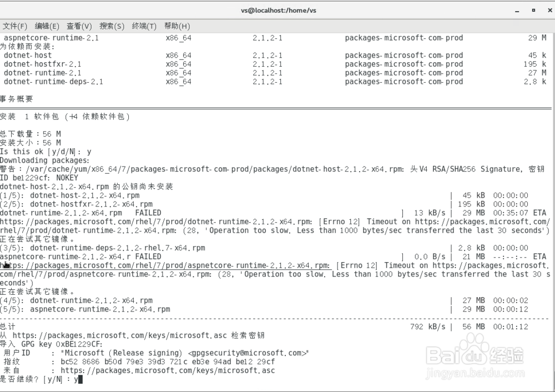This screenshot has height=392, width=555.
Task: Click the '29 M' size in aspnetcore-runtime row
Action: click(537, 38)
